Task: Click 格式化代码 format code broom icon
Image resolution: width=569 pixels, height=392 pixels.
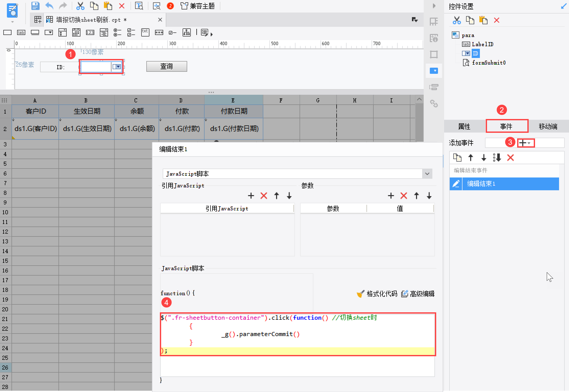Action: point(361,294)
